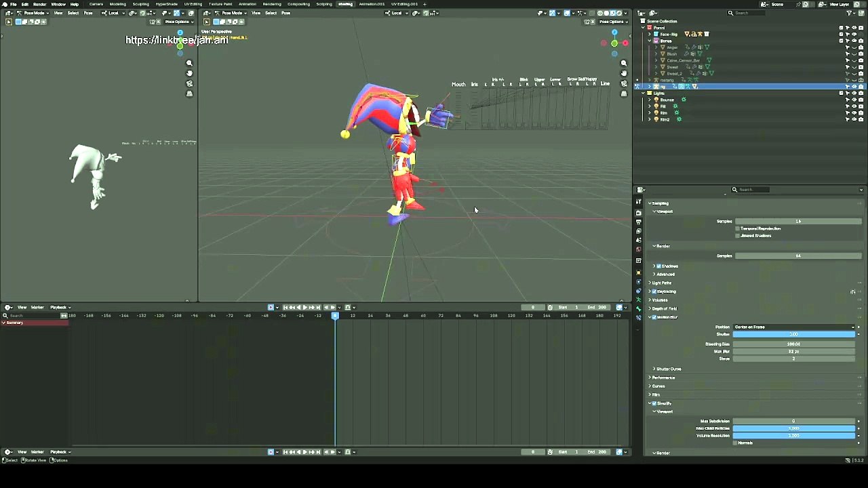Click the pan hand gizmo in left viewport
Viewport: 868px width, 488px height.
click(x=189, y=73)
